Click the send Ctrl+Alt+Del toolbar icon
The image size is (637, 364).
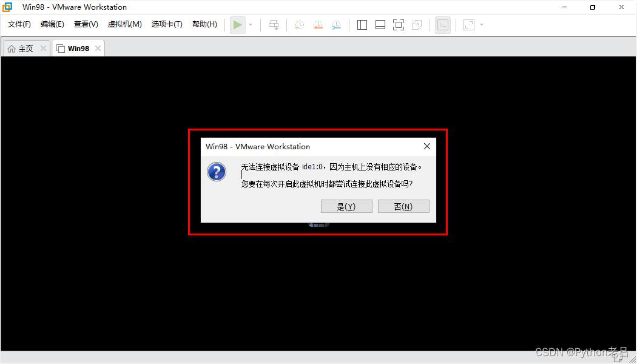(274, 25)
